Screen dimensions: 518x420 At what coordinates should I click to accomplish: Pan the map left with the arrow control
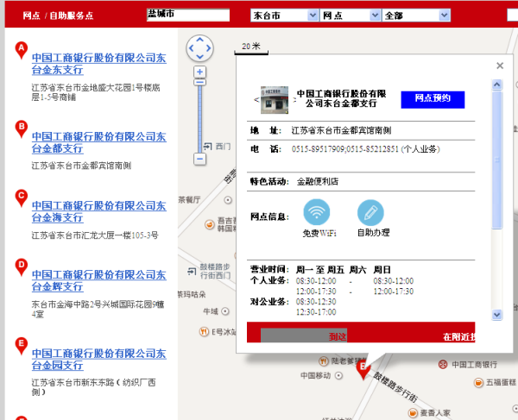click(191, 48)
